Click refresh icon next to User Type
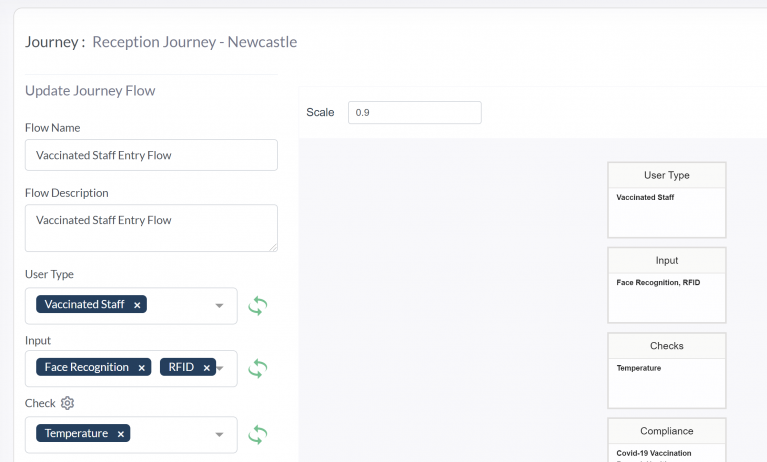The image size is (767, 462). [x=258, y=306]
